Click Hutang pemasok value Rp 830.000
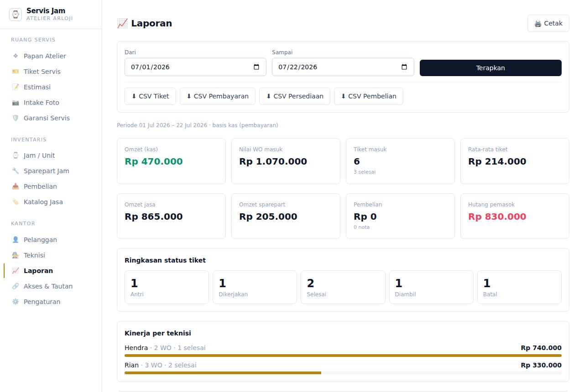The image size is (584, 392). pyautogui.click(x=497, y=217)
